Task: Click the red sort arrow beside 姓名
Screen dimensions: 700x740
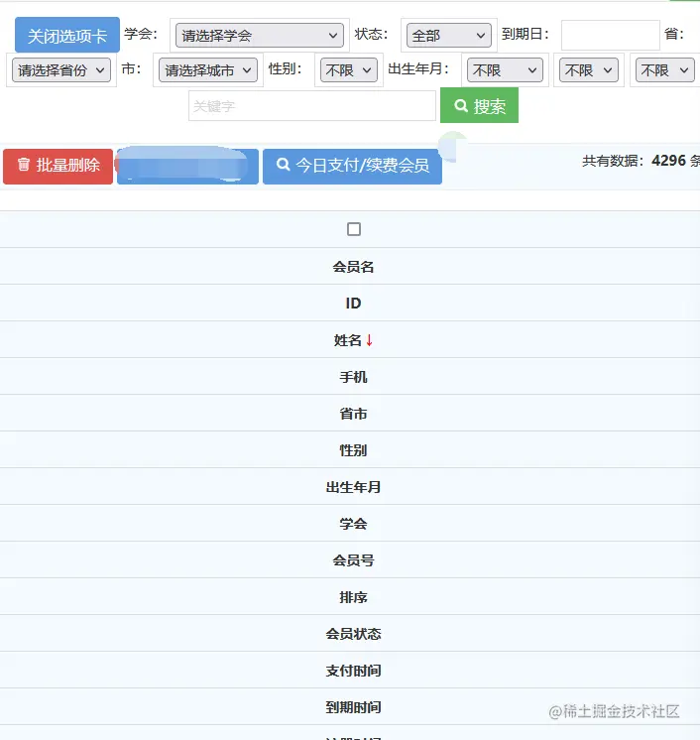Action: (x=370, y=340)
